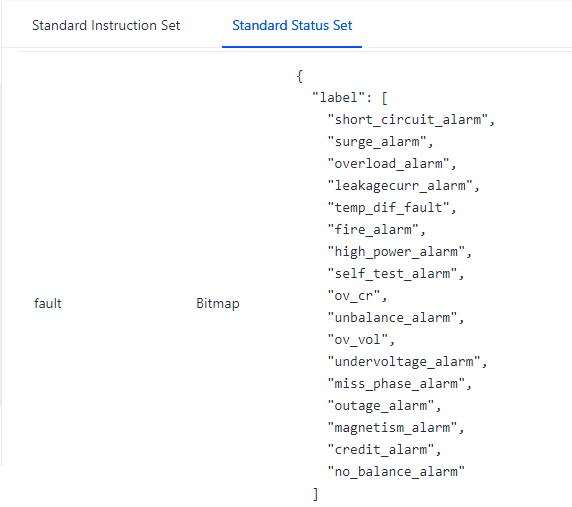Select "no_balance_alarm" final entry
572x507 pixels.
point(397,472)
